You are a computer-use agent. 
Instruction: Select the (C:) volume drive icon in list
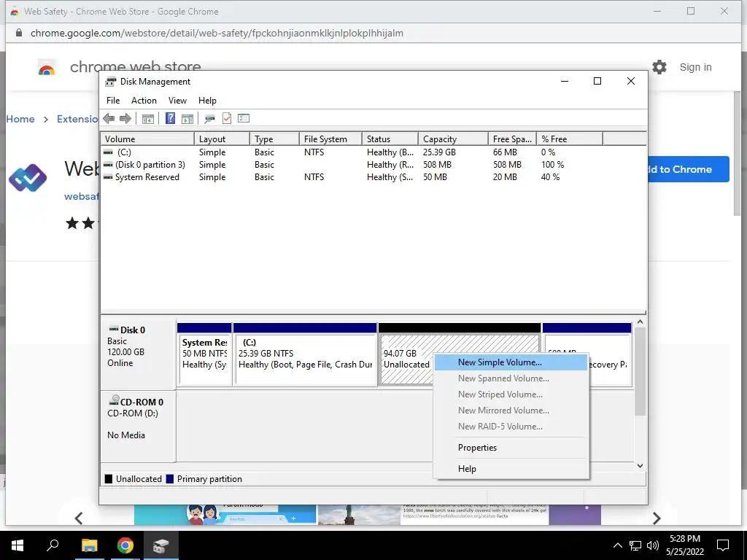[108, 152]
